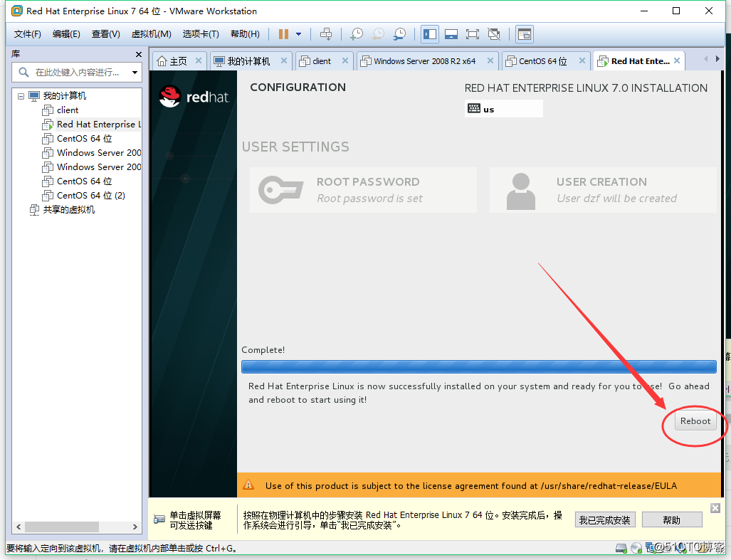Close the Windows Server 2008 tab
The image size is (731, 560).
coord(490,60)
